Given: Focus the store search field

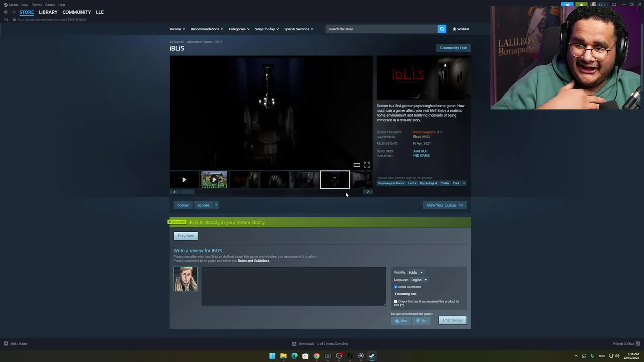Looking at the screenshot, I should 381,29.
